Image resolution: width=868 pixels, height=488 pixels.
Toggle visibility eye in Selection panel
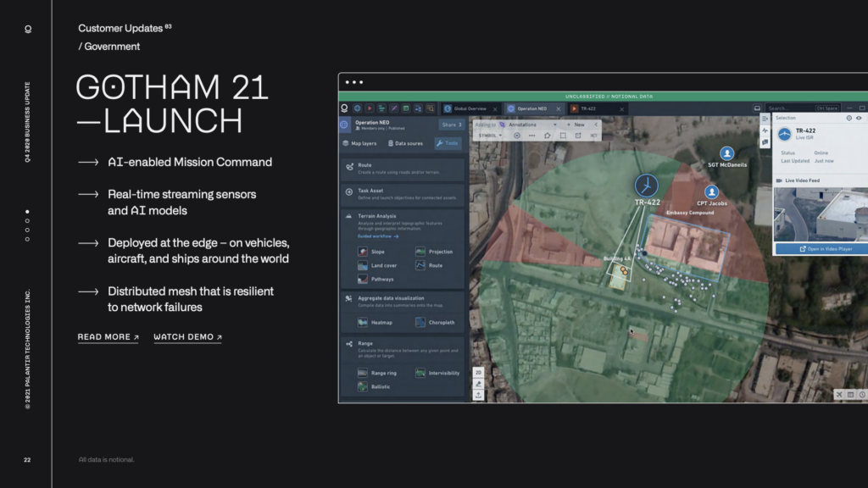click(x=859, y=118)
